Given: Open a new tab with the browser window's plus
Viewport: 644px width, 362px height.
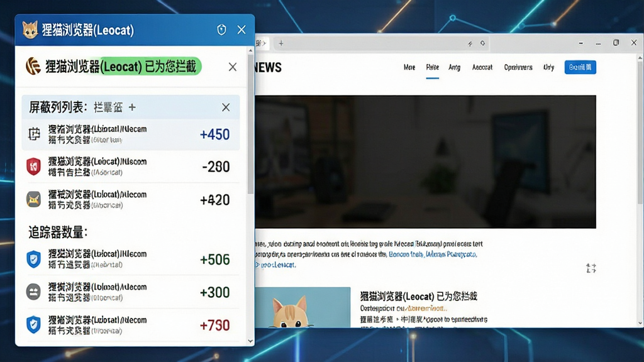Looking at the screenshot, I should (x=281, y=43).
